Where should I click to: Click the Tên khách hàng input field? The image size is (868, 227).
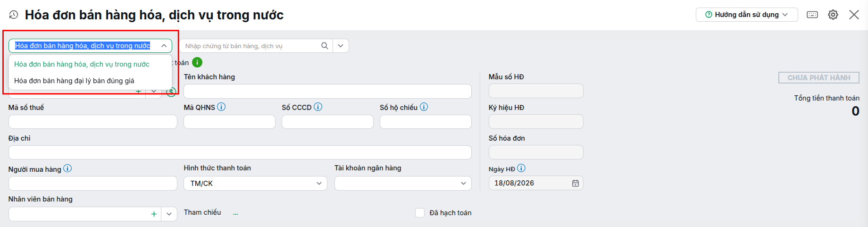pyautogui.click(x=327, y=91)
